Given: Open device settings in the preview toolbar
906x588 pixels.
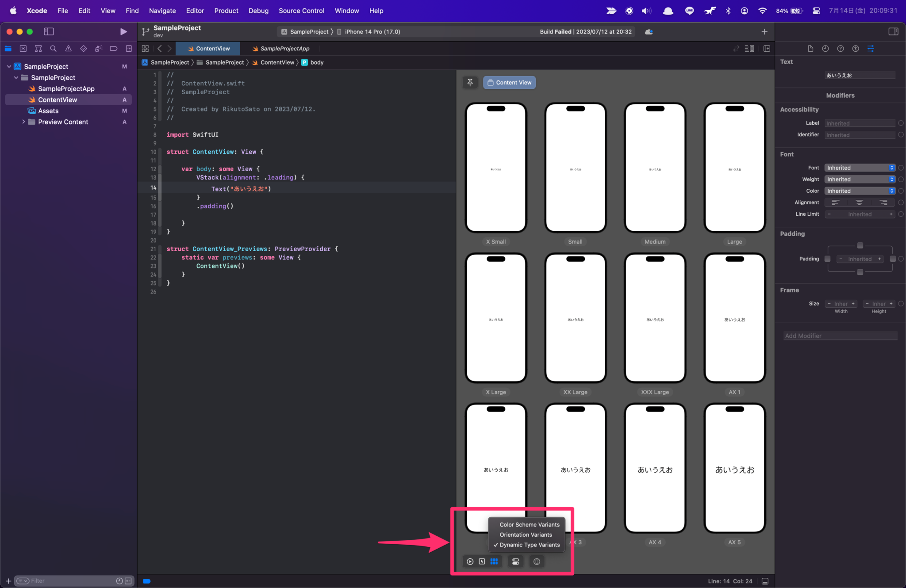Looking at the screenshot, I should coord(515,561).
